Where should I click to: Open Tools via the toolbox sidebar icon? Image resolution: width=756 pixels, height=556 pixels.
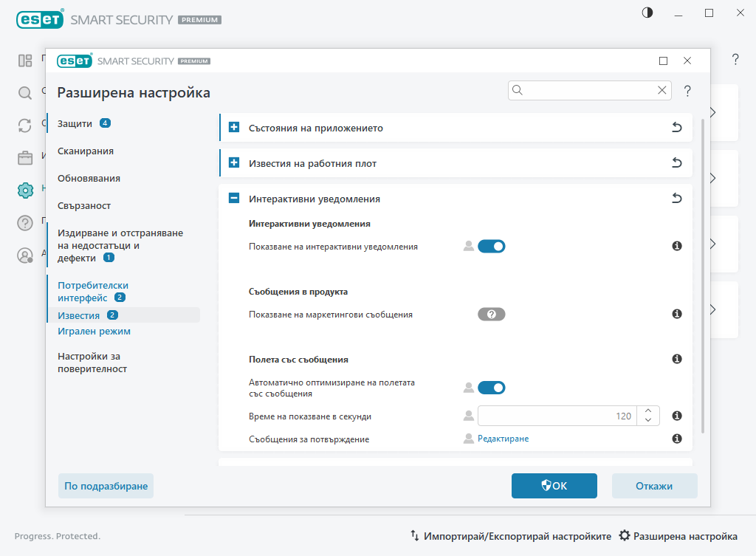click(24, 157)
